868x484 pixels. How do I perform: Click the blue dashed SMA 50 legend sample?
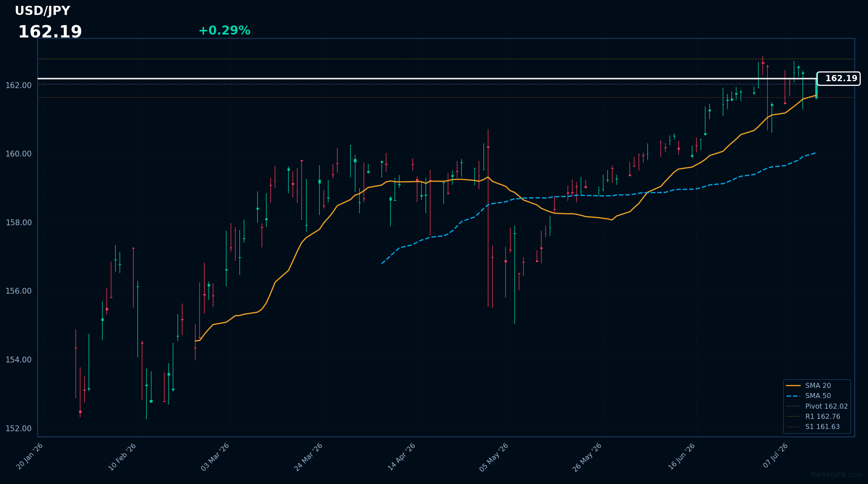pyautogui.click(x=793, y=396)
